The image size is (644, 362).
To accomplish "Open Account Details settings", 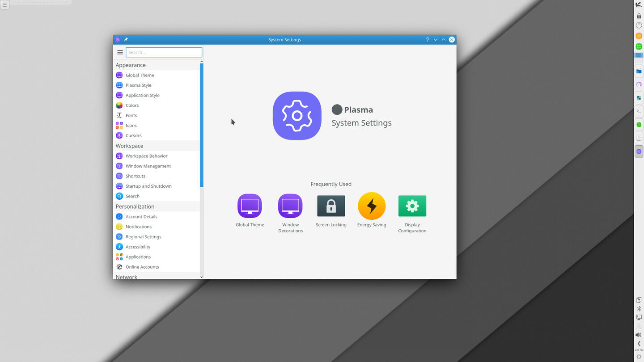I will (x=156, y=216).
